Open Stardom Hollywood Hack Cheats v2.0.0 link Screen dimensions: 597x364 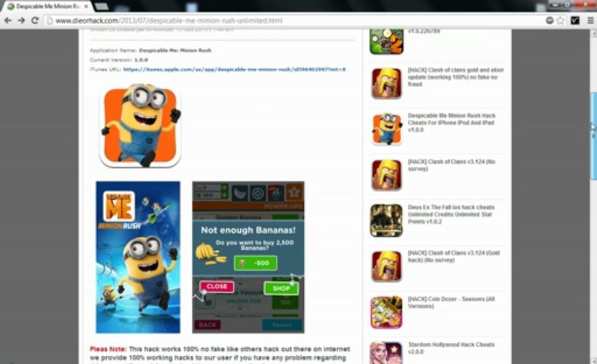pyautogui.click(x=452, y=348)
